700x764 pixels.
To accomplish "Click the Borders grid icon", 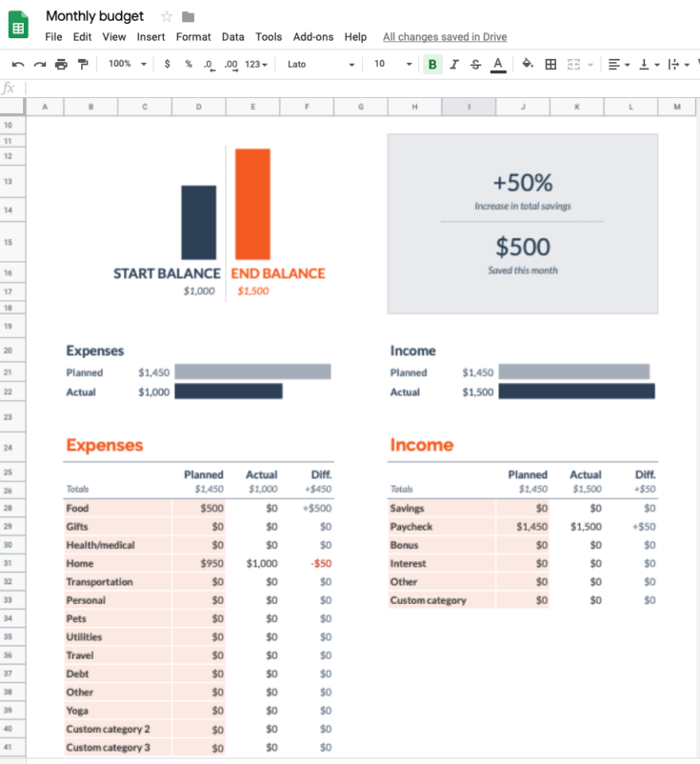I will pos(550,65).
